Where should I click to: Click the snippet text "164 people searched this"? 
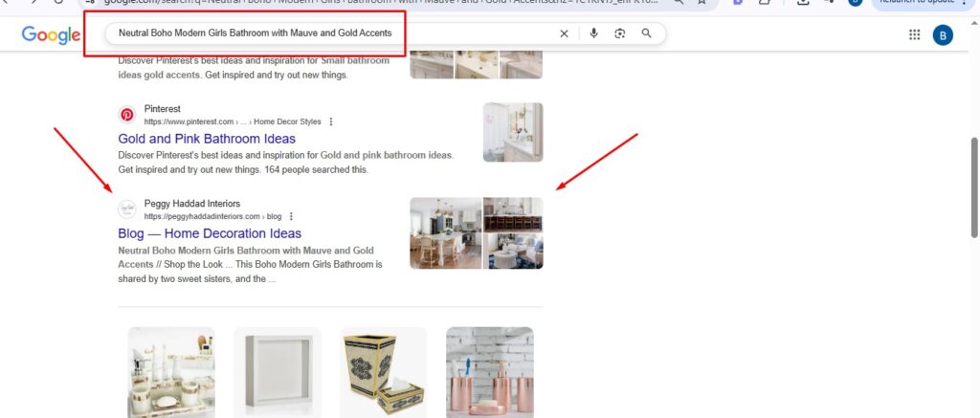(317, 170)
